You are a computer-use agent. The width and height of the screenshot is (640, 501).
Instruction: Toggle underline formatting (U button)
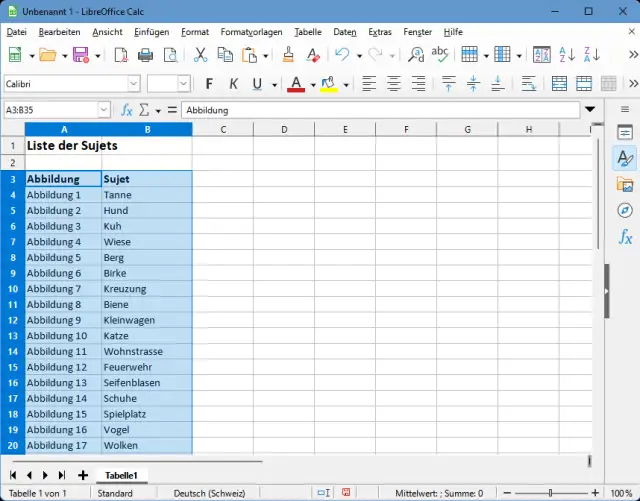[x=258, y=84]
